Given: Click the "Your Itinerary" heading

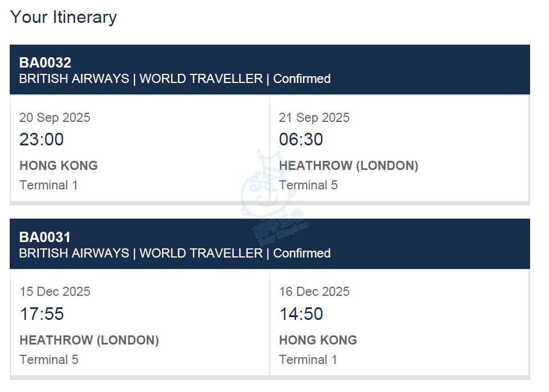Looking at the screenshot, I should pyautogui.click(x=64, y=17).
